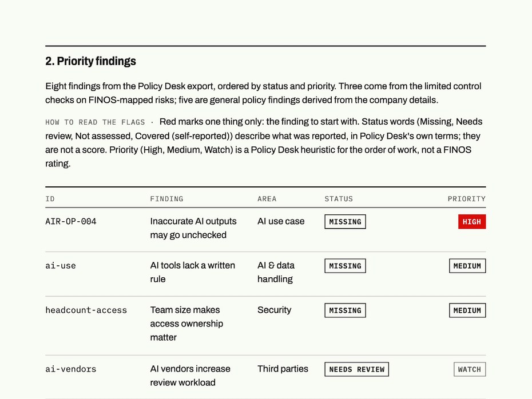The width and height of the screenshot is (532, 399).
Task: Click the red HIGH priority badge
Action: pyautogui.click(x=472, y=222)
